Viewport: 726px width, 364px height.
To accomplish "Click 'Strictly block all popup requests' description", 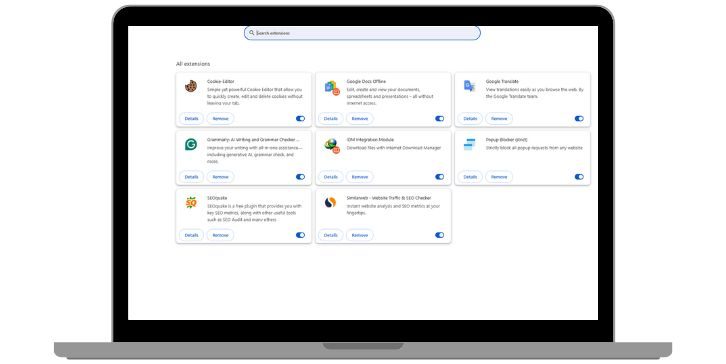I will [534, 148].
